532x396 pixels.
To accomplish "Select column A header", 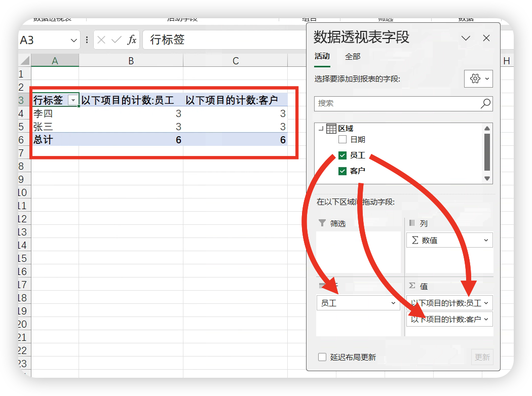I will point(55,61).
